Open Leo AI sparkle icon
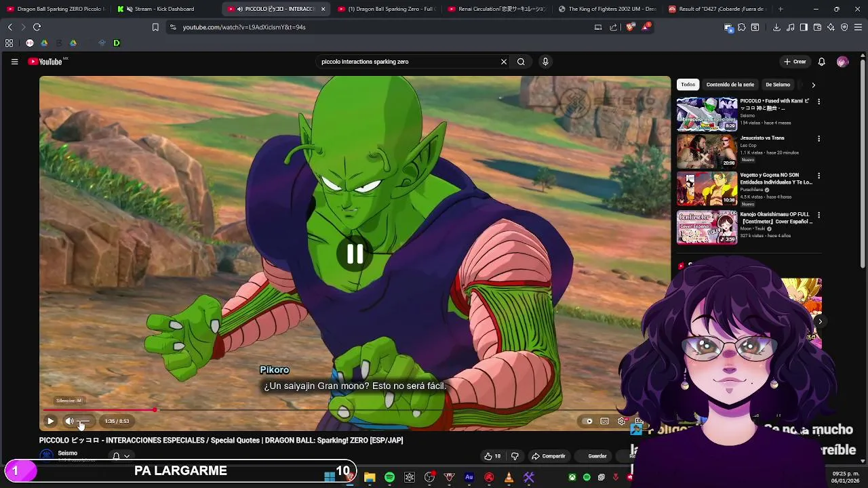The height and width of the screenshot is (488, 868). (x=831, y=27)
